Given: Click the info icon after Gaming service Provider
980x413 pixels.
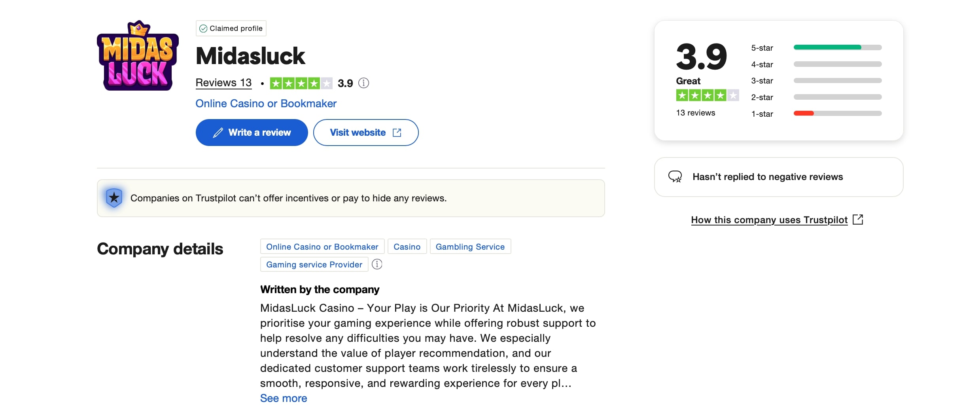Looking at the screenshot, I should (377, 264).
